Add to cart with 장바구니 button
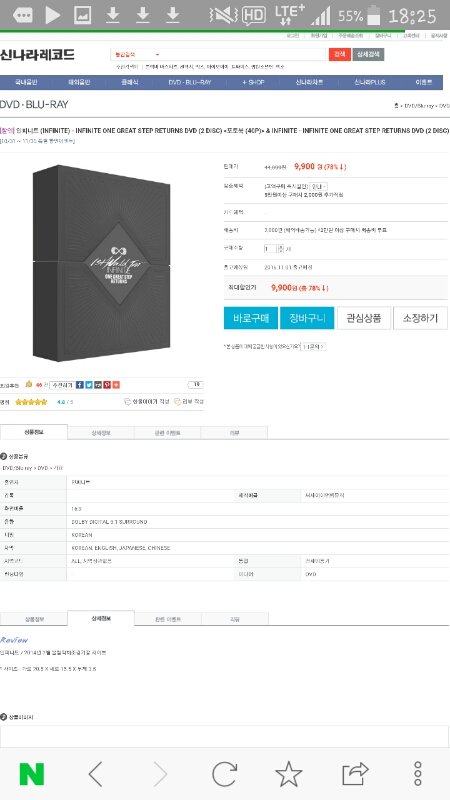Viewport: 450px width, 800px height. click(x=308, y=318)
